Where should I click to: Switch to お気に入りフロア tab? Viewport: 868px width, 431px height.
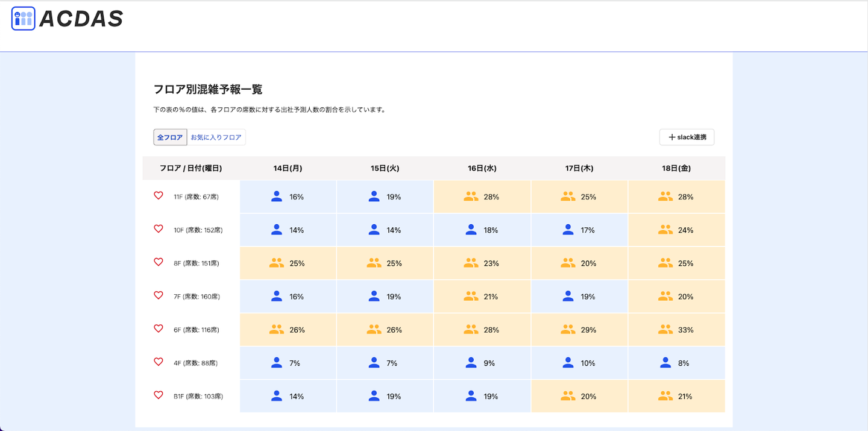216,137
